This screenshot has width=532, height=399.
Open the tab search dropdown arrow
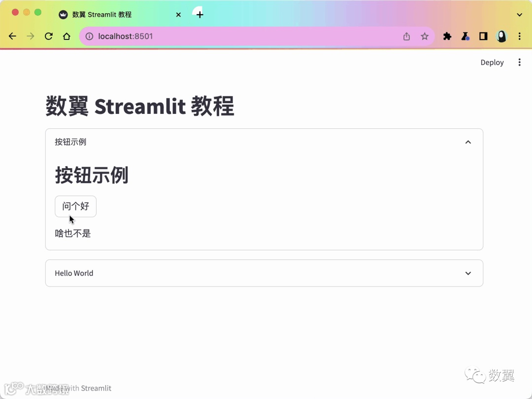520,15
